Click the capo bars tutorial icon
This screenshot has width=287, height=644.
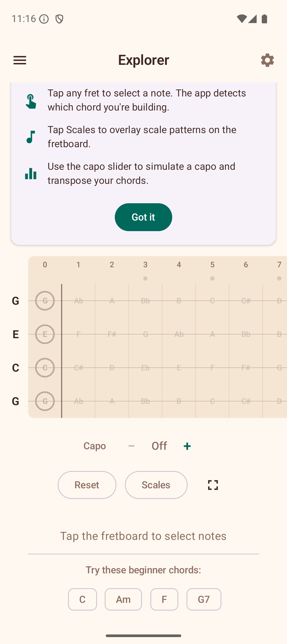point(31,174)
